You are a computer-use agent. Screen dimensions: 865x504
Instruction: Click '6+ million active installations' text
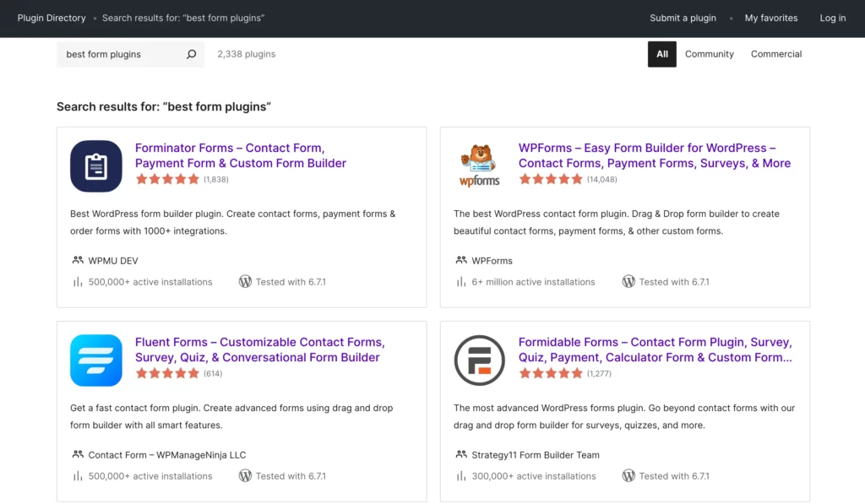[x=533, y=282]
